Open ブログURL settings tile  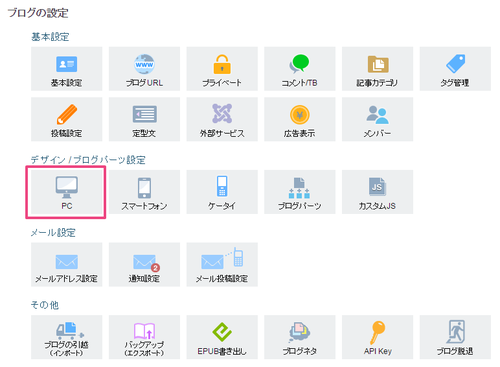tap(144, 69)
